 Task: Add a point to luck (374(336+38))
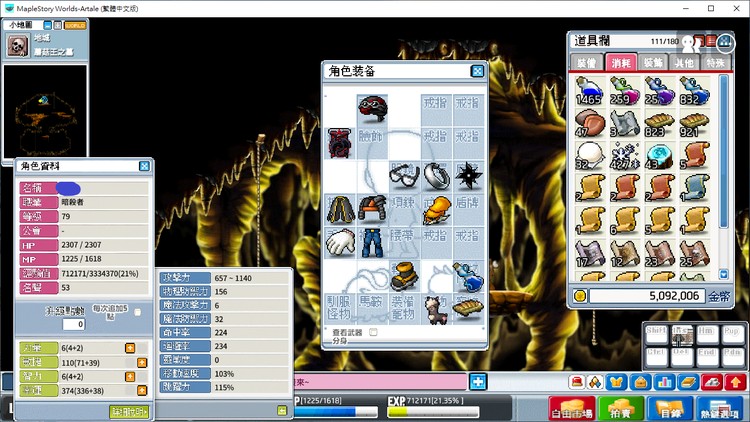(x=142, y=390)
